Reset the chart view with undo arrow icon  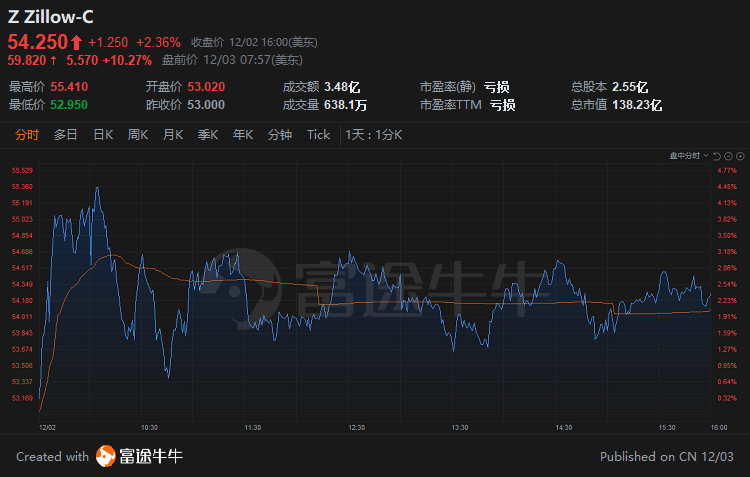pyautogui.click(x=717, y=156)
